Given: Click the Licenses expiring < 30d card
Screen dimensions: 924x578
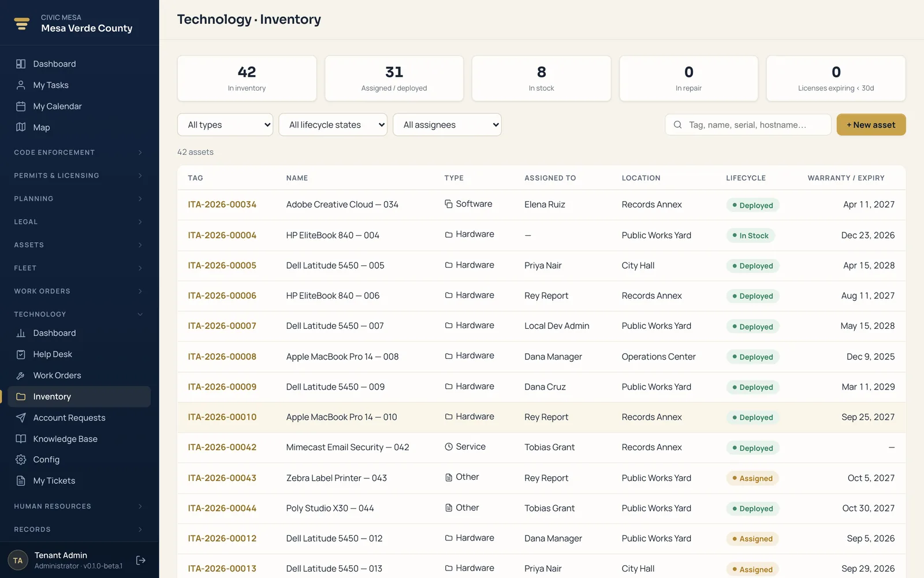Looking at the screenshot, I should click(836, 79).
